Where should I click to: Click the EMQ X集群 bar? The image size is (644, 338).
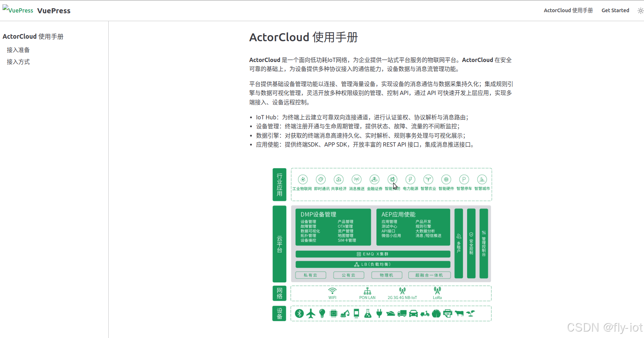click(x=373, y=254)
